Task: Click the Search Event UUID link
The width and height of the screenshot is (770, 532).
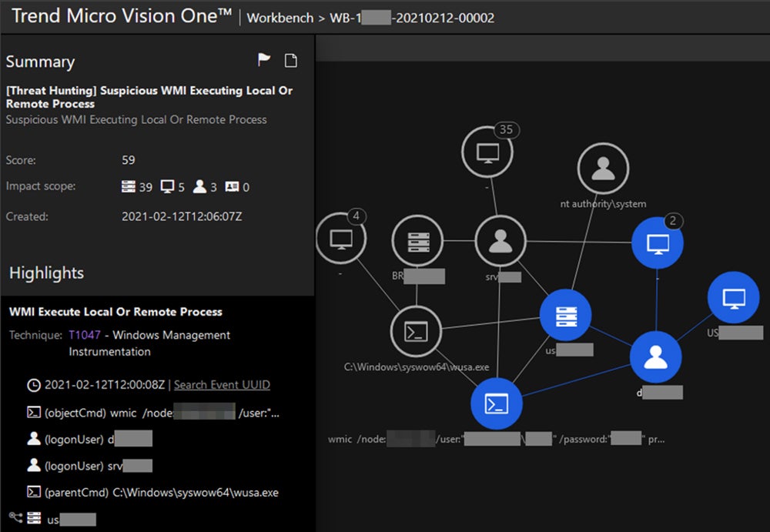Action: [x=222, y=384]
